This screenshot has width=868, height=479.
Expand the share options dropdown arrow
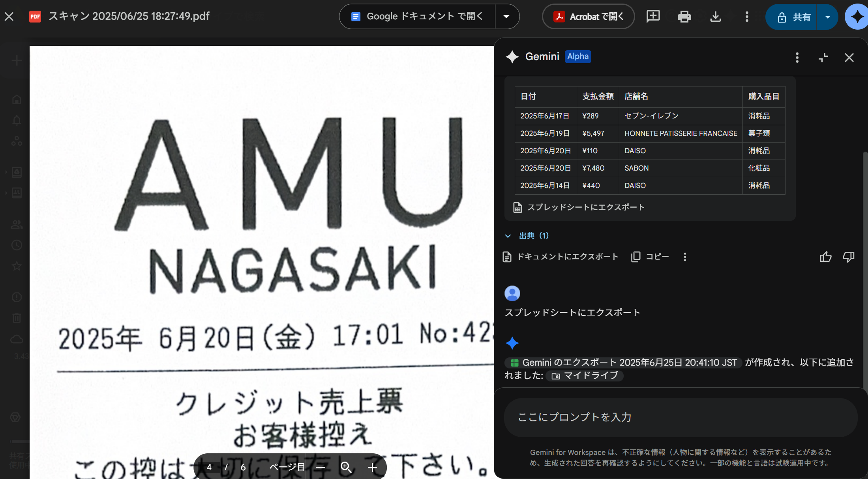click(x=827, y=17)
